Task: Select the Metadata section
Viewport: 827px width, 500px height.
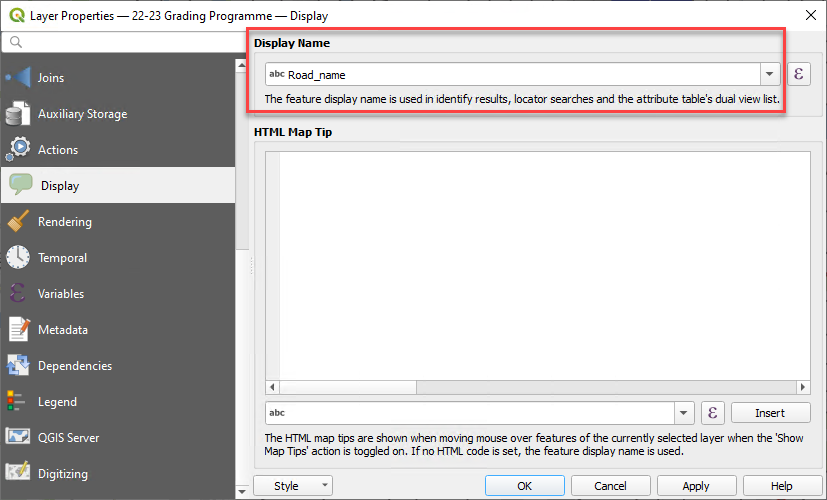Action: tap(62, 330)
